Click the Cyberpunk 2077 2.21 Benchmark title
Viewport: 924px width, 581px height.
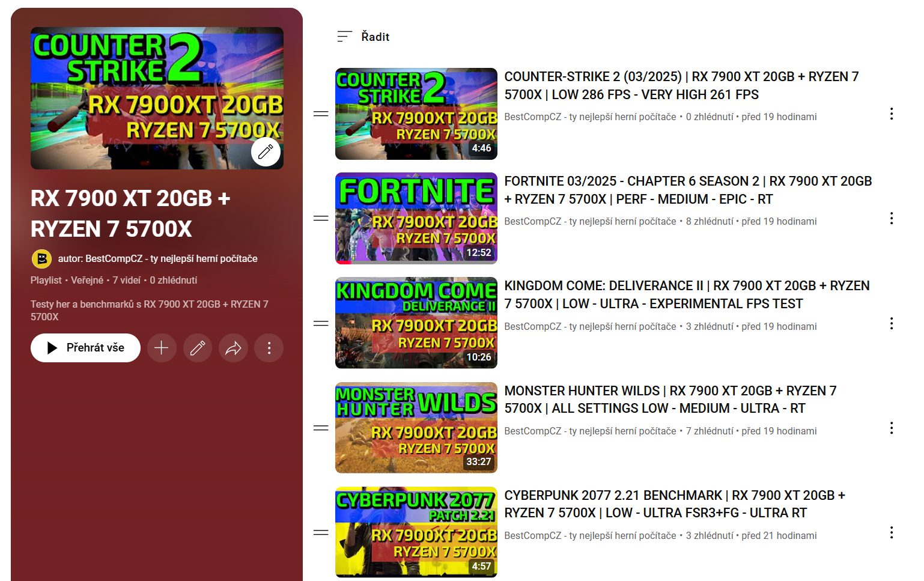[675, 504]
